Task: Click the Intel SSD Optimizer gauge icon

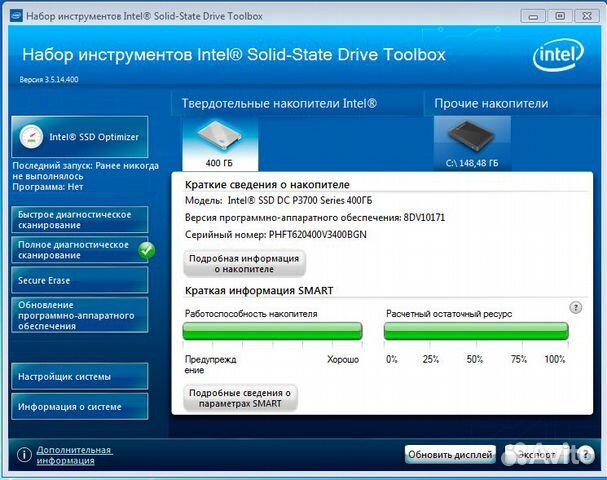Action: click(x=32, y=136)
